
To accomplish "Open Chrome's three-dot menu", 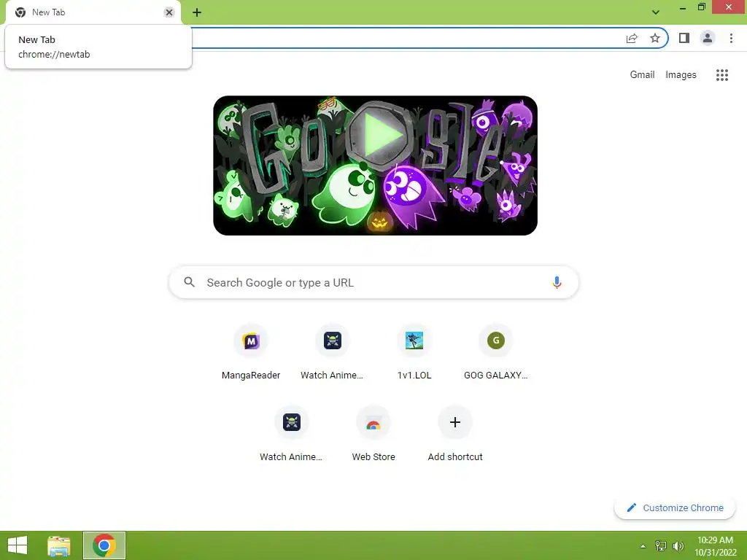I will tap(731, 38).
